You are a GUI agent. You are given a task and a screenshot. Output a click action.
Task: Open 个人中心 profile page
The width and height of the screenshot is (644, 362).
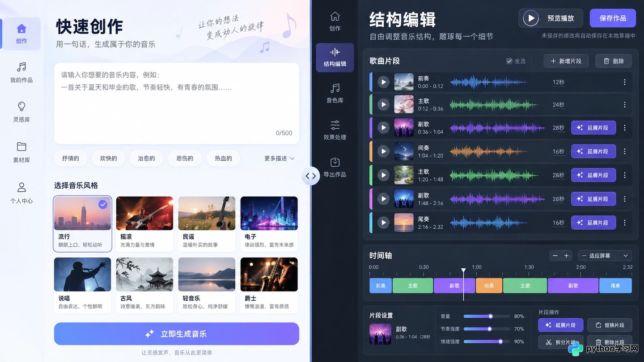click(x=21, y=193)
